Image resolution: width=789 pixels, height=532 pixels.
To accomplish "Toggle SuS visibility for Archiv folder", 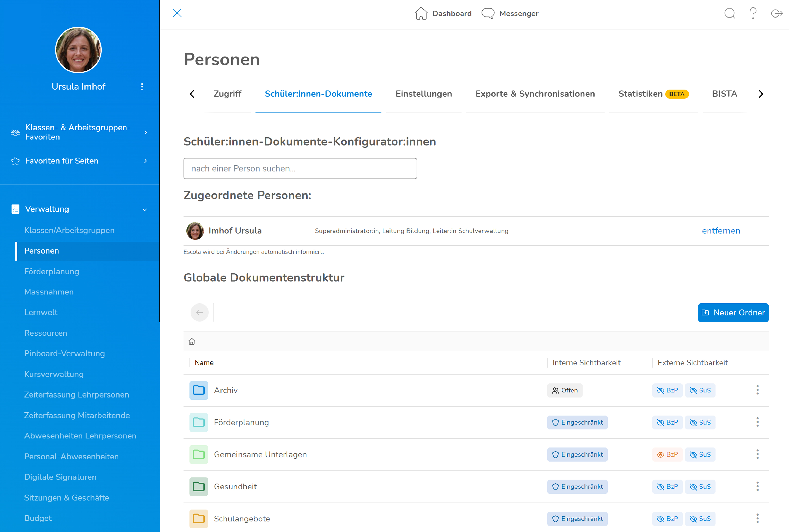I will 700,390.
